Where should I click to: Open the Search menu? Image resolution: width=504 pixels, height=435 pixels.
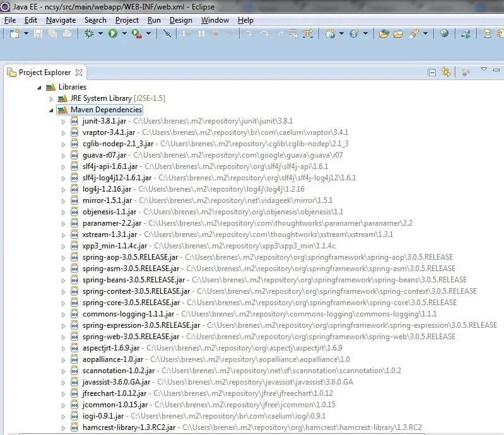[x=95, y=20]
